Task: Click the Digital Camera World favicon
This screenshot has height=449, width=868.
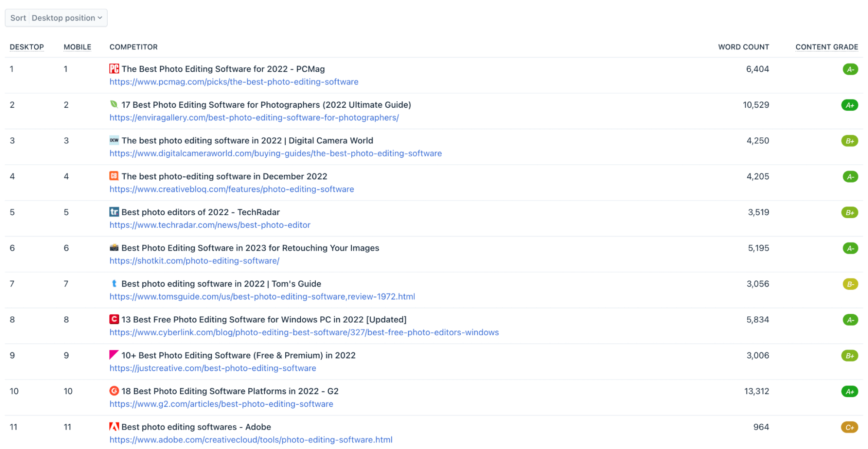Action: click(114, 140)
